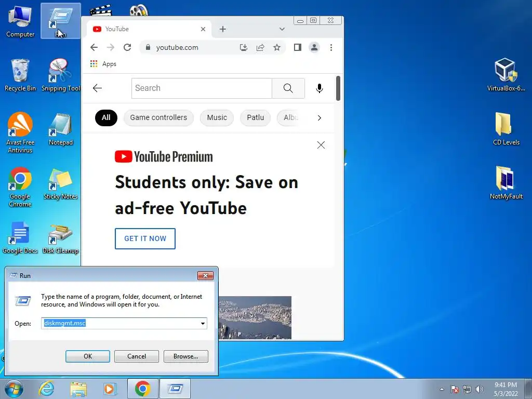Open Chrome side panel icon
The height and width of the screenshot is (399, 532).
click(x=298, y=47)
